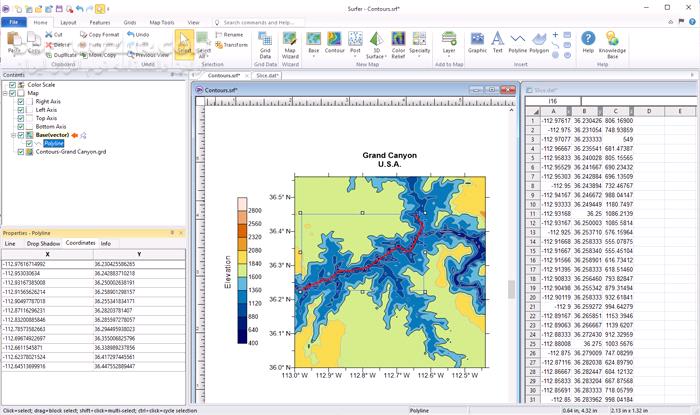Viewport: 700px width, 415px height.
Task: Switch to the Map Tools ribbon tab
Action: (164, 21)
